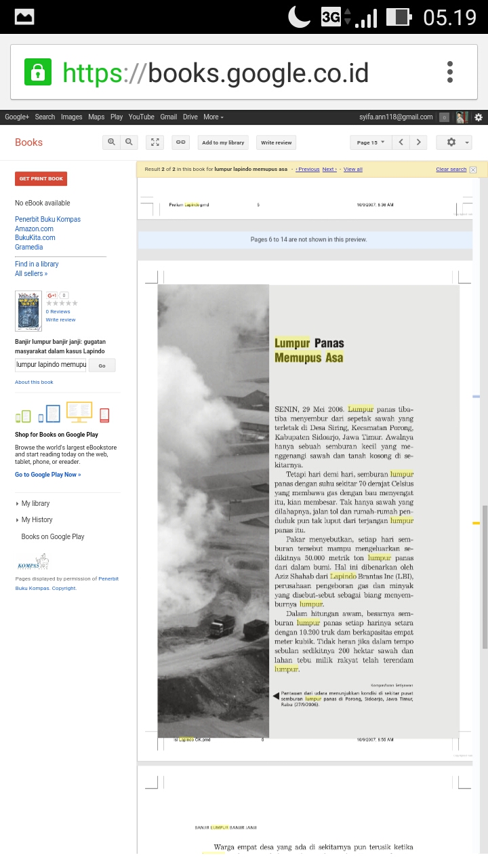Open YouTube from the Google bar
488x868 pixels.
pos(141,117)
